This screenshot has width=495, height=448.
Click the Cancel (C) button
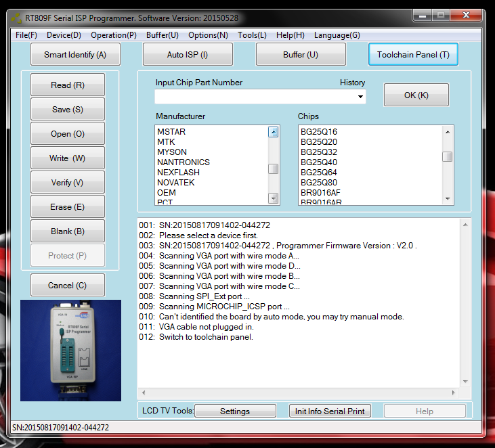[68, 285]
